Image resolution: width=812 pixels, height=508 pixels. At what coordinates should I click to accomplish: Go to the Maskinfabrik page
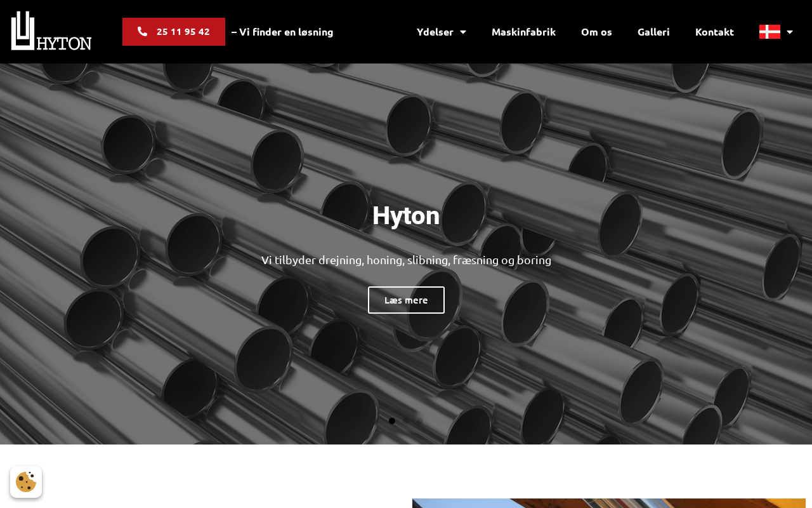tap(523, 32)
